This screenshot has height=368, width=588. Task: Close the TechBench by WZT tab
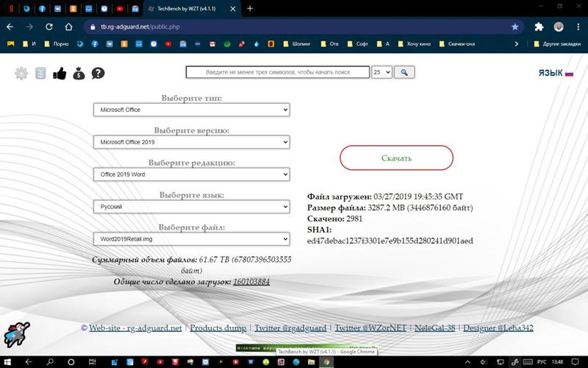pos(233,8)
